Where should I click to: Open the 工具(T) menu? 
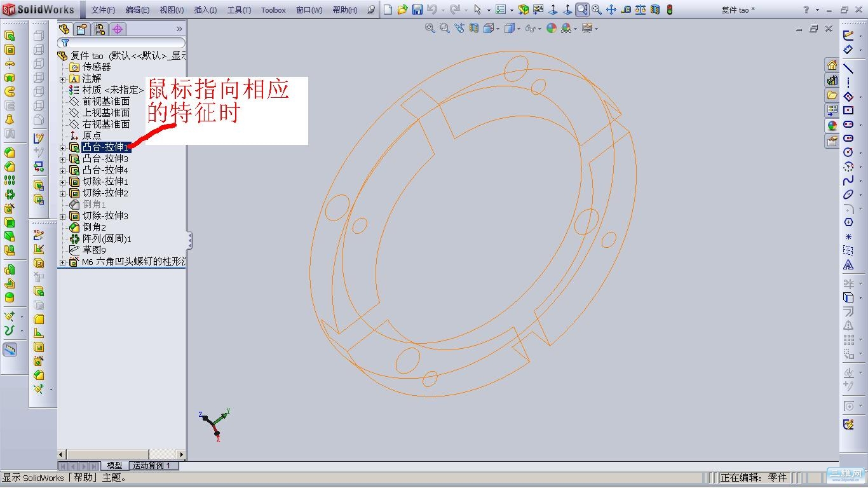point(239,10)
